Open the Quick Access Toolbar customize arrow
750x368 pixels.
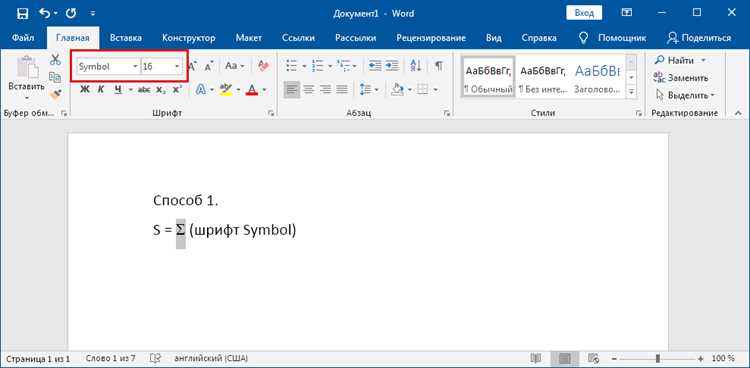(93, 13)
